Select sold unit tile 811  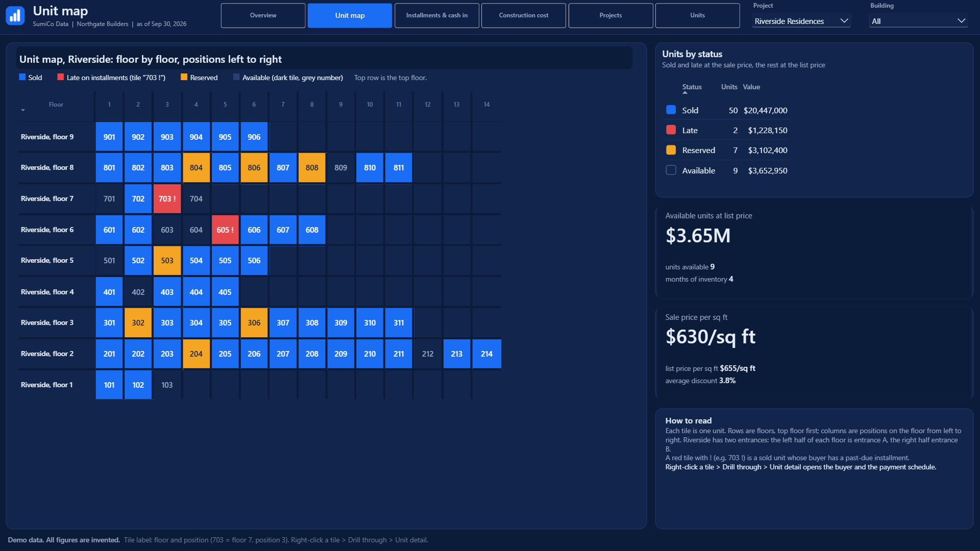pos(399,168)
